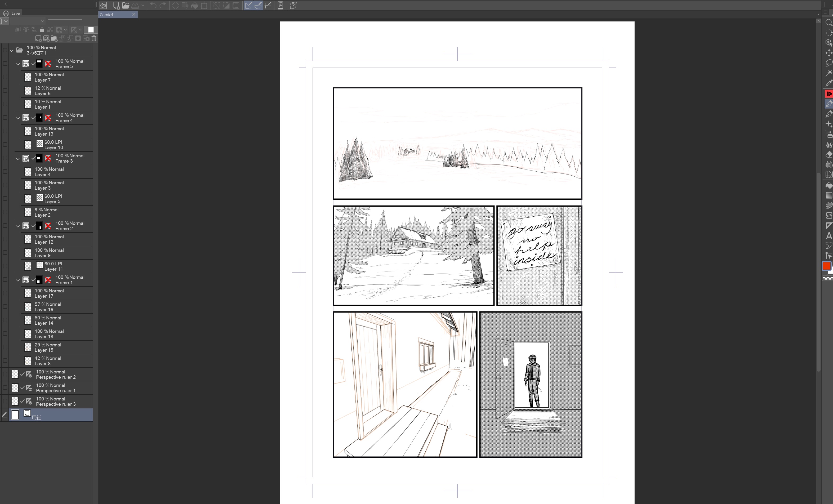Viewport: 833px width, 504px height.
Task: Select the Zoom magnifier tool
Action: pyautogui.click(x=828, y=22)
